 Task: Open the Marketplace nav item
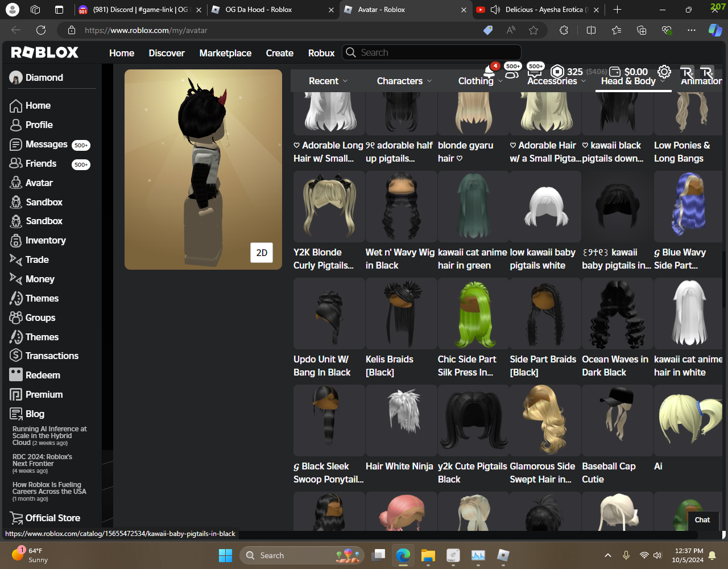point(225,53)
